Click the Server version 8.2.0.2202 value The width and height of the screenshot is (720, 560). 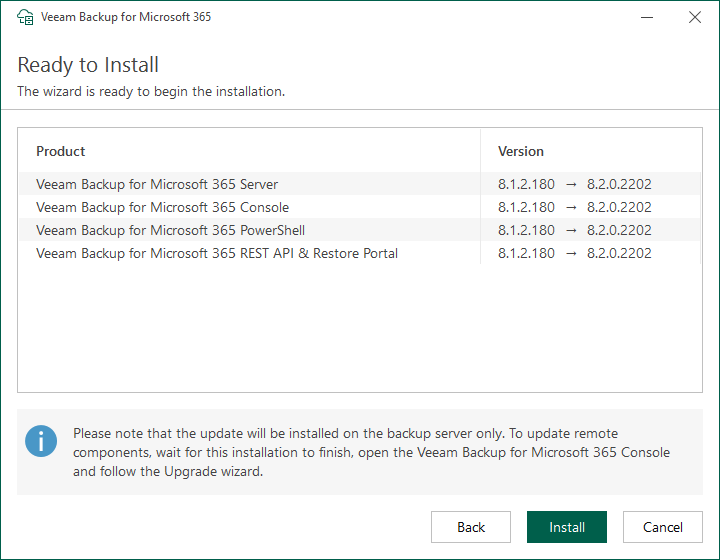619,184
